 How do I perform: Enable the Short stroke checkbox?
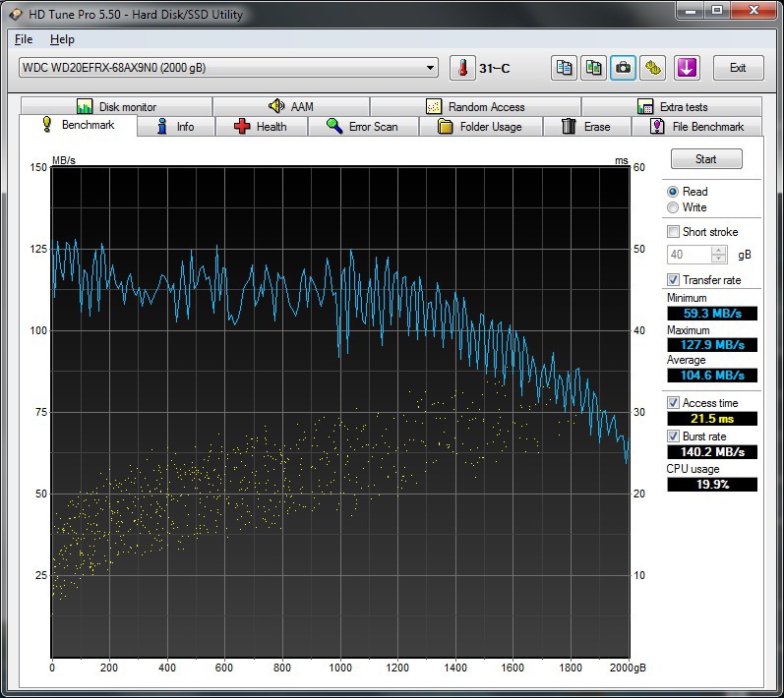[x=673, y=232]
